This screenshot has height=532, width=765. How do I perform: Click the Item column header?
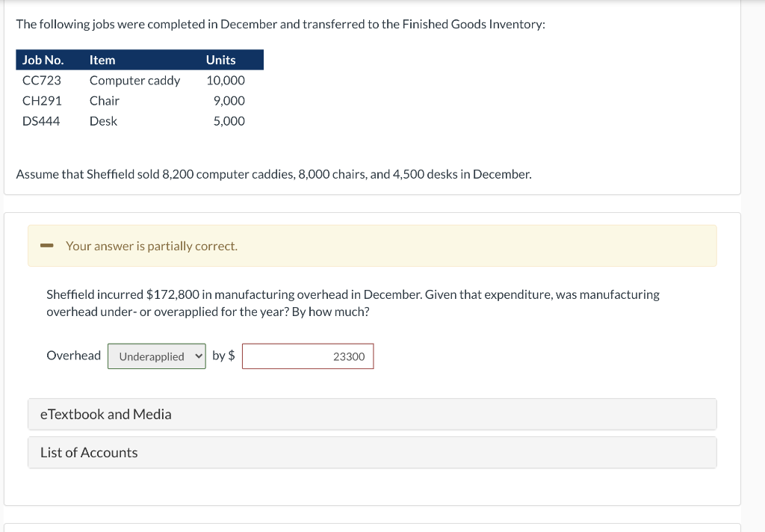(102, 60)
